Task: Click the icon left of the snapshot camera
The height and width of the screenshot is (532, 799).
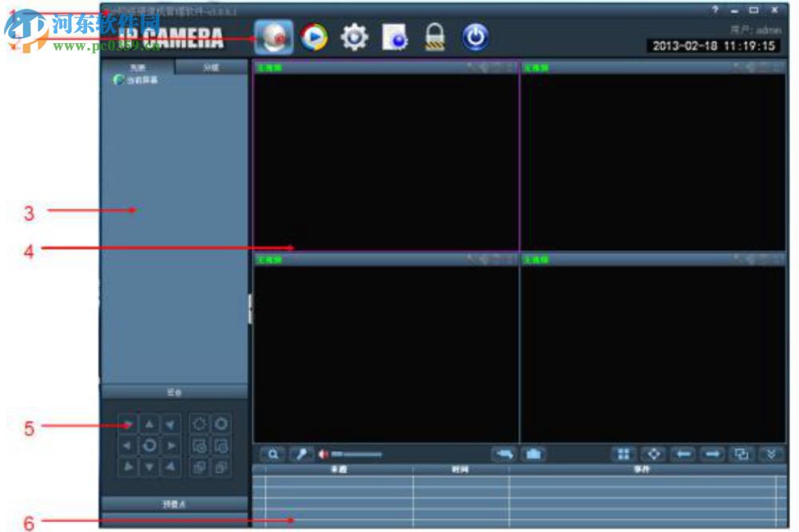Action: tap(504, 454)
